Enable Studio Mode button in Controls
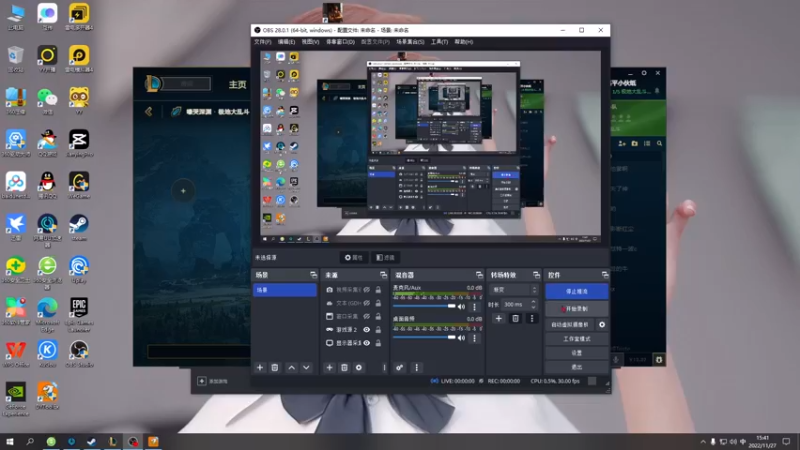The image size is (800, 450). (577, 339)
